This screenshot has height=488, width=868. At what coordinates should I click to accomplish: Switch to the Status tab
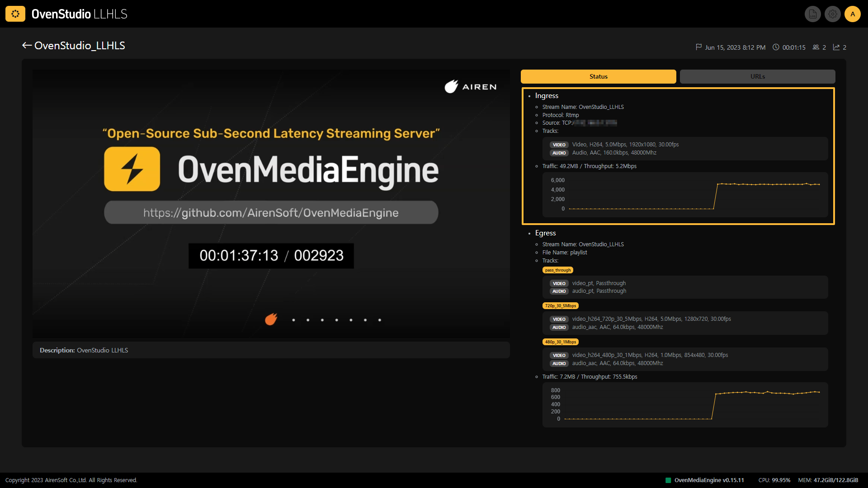coord(598,76)
